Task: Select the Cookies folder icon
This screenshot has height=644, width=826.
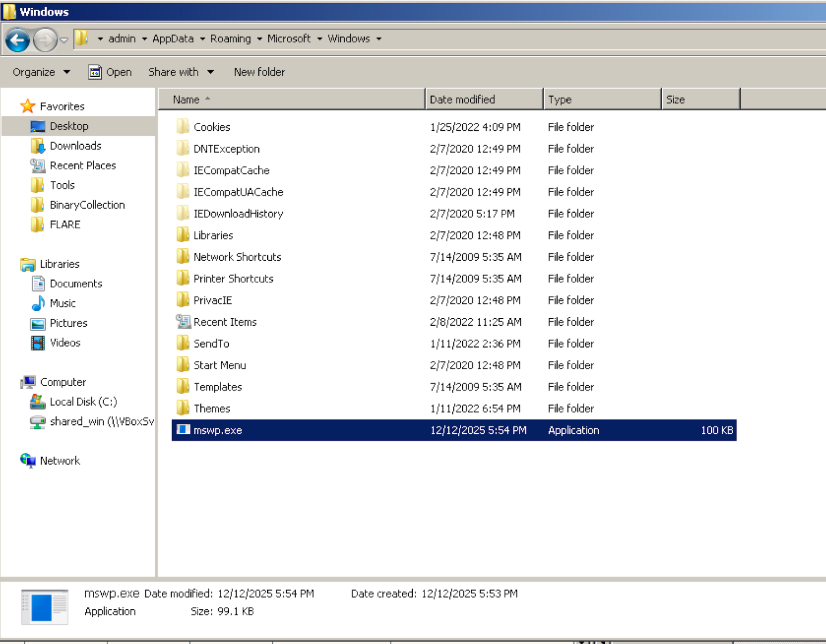Action: point(183,127)
